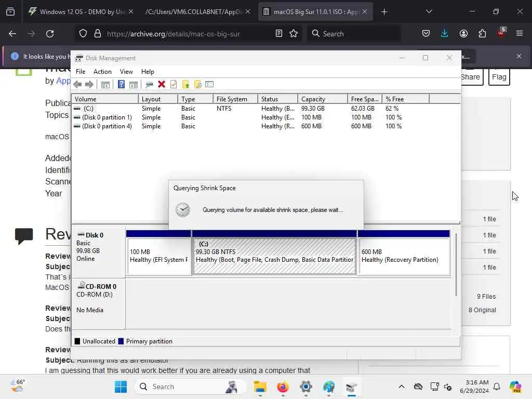Screen dimensions: 532x399
Task: Sort by the Capacity column header
Action: 323,99
